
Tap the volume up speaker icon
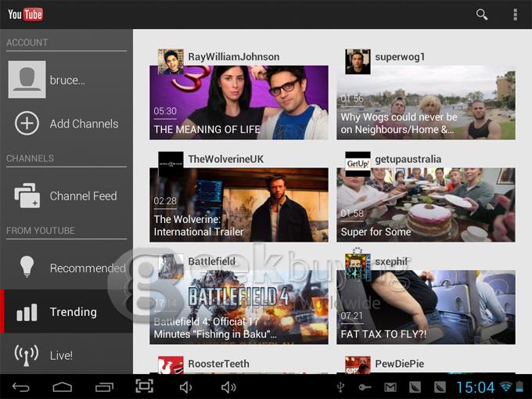tap(228, 387)
